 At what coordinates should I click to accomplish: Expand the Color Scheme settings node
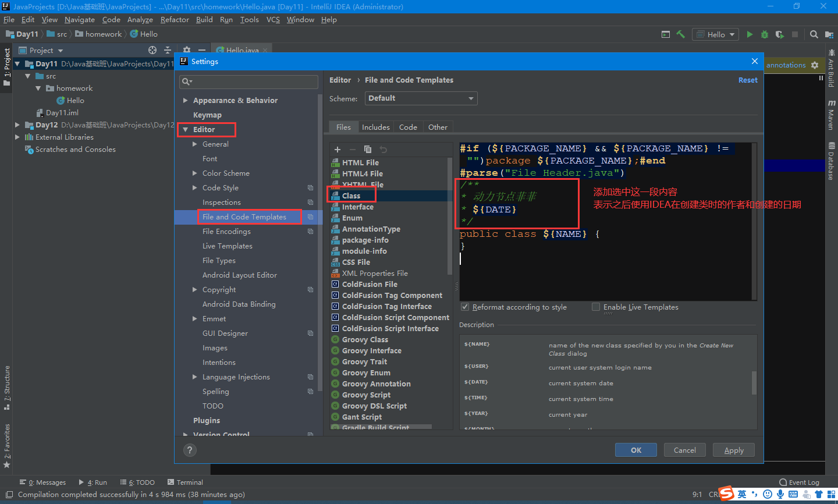tap(195, 173)
